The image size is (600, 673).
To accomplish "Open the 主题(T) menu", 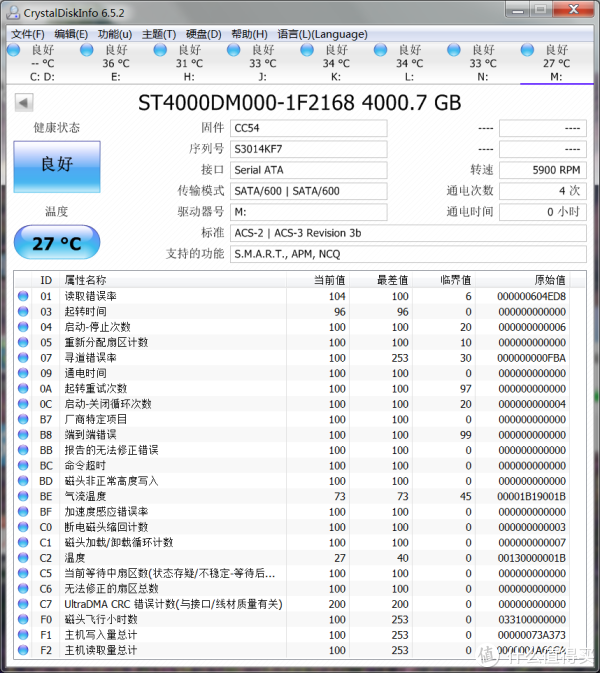I will pyautogui.click(x=159, y=34).
